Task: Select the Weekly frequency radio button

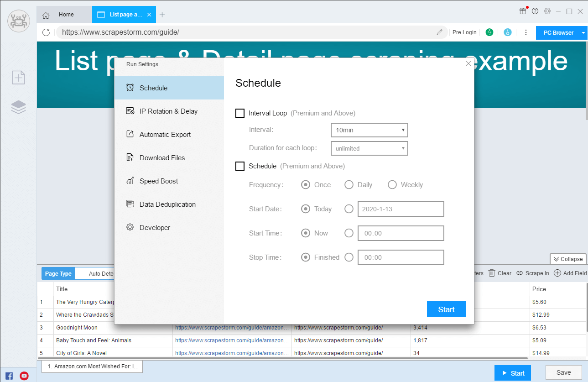Action: (392, 185)
